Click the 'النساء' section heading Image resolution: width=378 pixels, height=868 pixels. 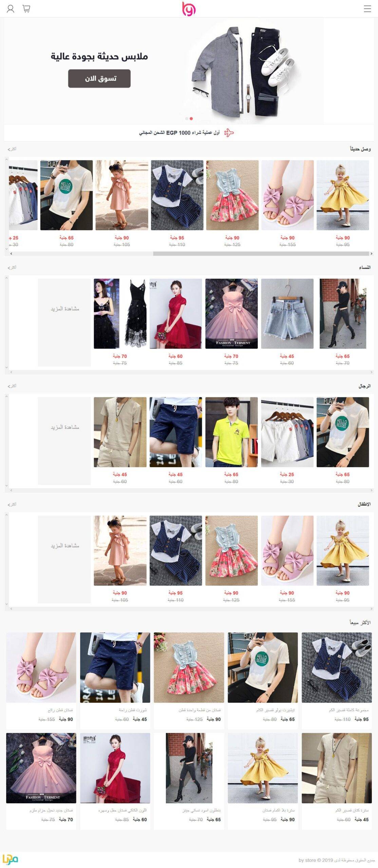(x=365, y=268)
